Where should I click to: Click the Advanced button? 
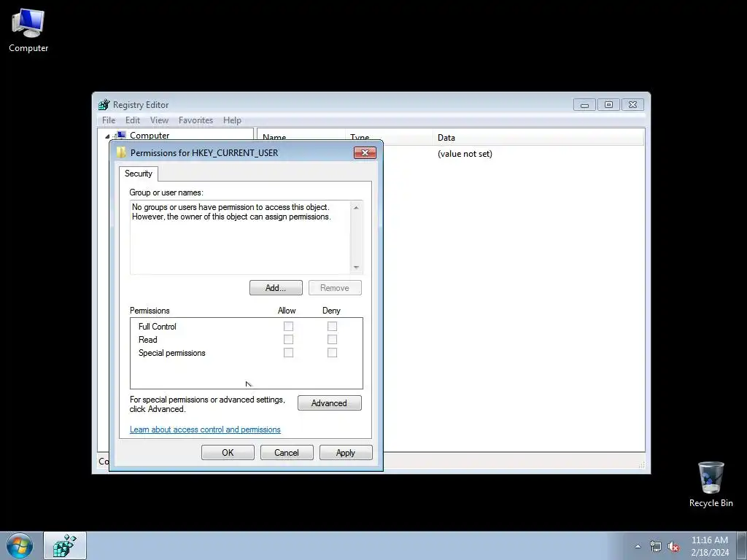pyautogui.click(x=329, y=402)
